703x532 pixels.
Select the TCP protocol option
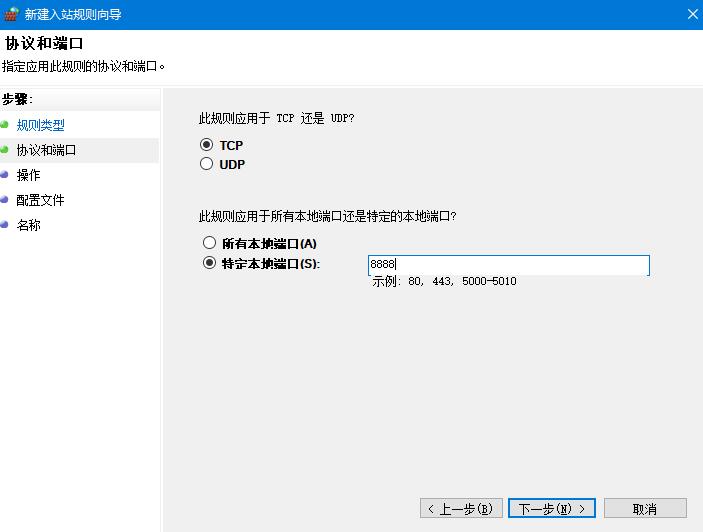click(207, 145)
